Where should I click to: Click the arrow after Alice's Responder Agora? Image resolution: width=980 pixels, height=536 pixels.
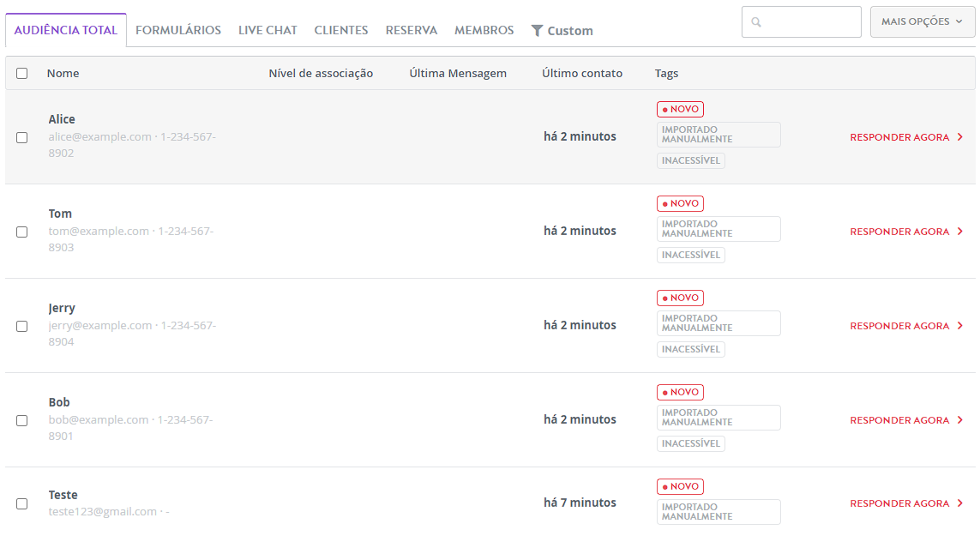pos(960,137)
